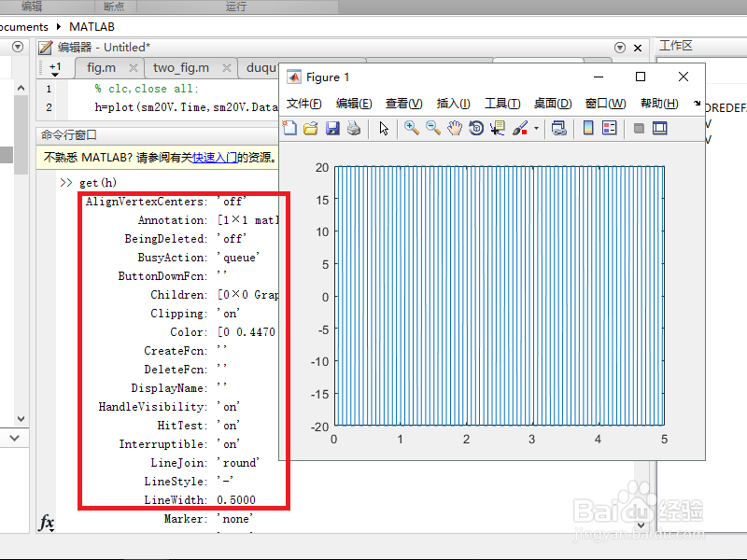Open 插入(I) menu in Figure 1

point(453,104)
